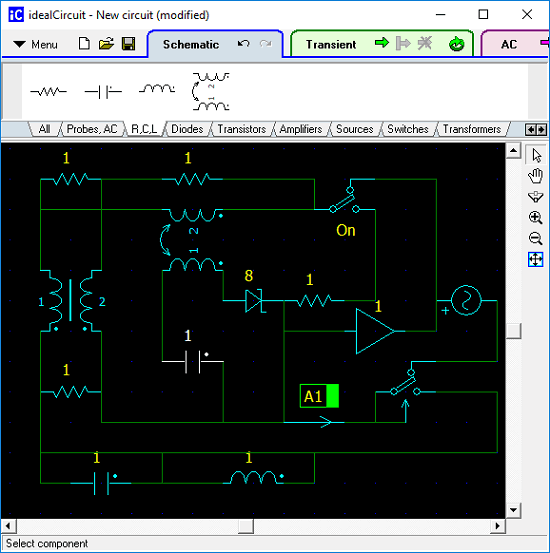Select the bottom-left capacitor
Screen dimensions: 550x553
101,483
